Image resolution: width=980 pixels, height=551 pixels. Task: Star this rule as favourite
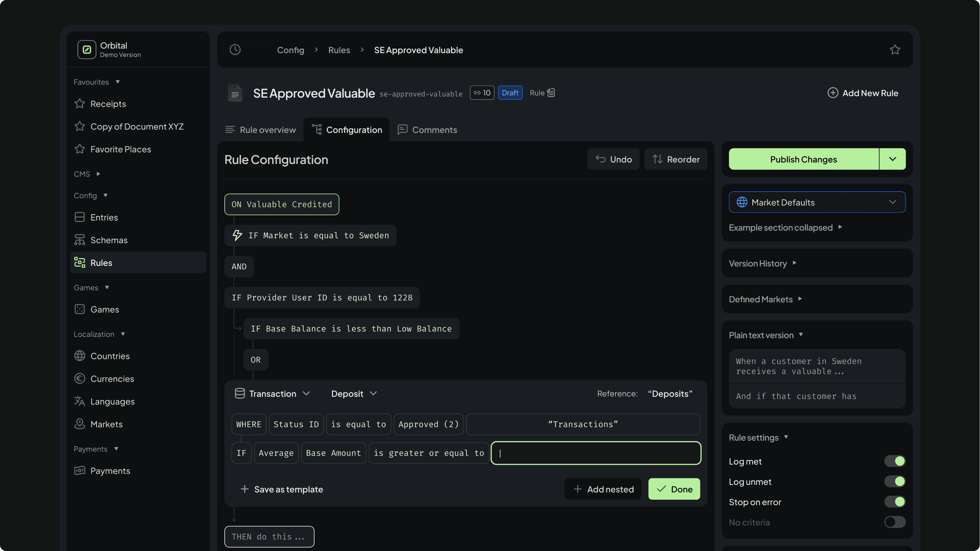[895, 50]
